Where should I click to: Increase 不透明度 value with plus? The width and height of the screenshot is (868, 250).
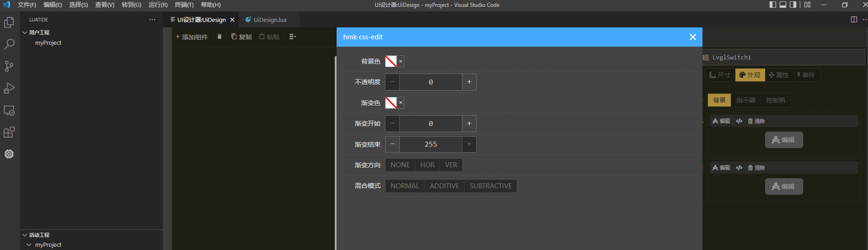click(469, 82)
